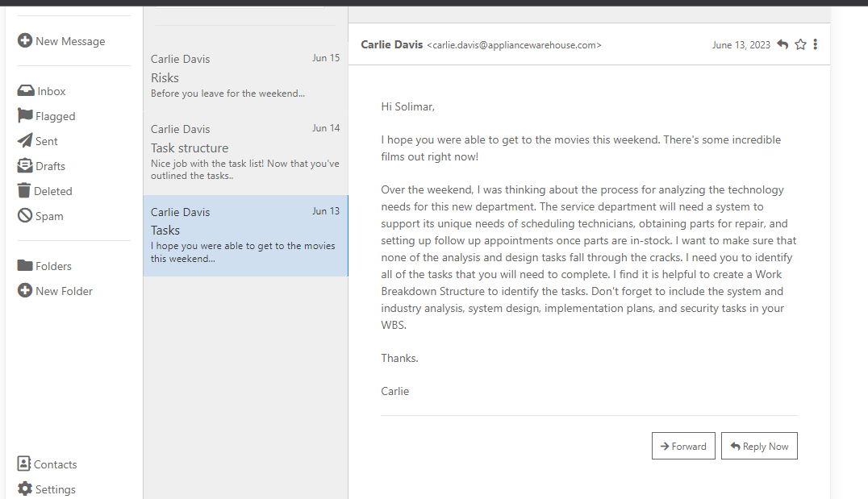The height and width of the screenshot is (499, 868).
Task: Star this email from Carlie Davis
Action: pyautogui.click(x=800, y=44)
